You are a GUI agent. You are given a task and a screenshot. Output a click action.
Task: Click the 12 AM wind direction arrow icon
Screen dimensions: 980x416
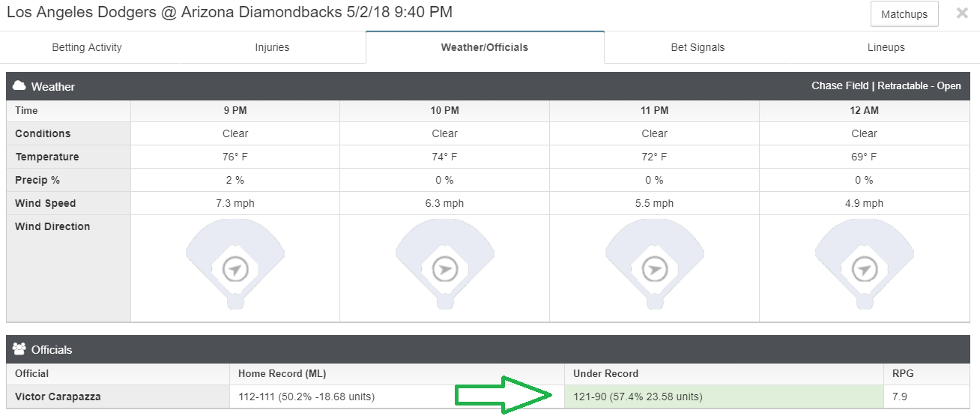pos(865,268)
